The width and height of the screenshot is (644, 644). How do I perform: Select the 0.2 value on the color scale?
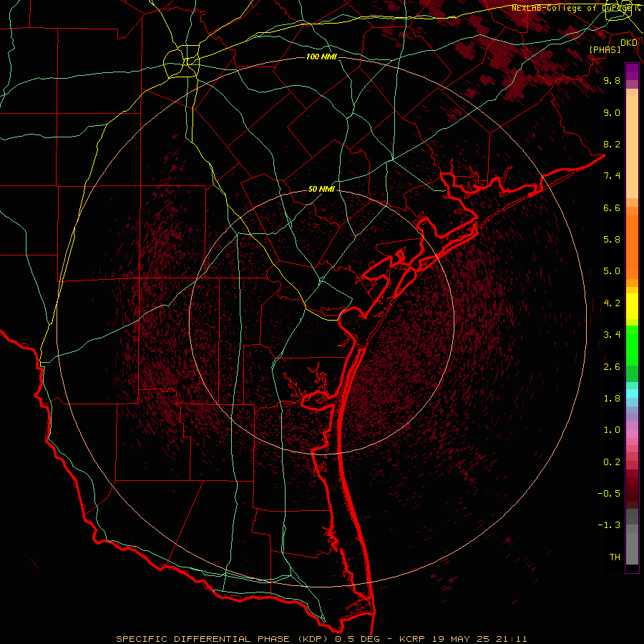(612, 462)
